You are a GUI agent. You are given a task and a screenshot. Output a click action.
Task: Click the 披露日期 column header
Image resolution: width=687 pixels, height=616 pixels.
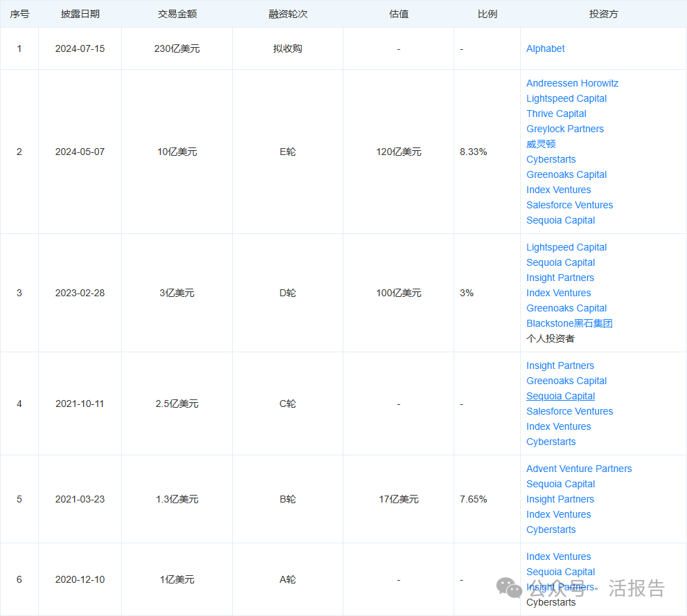click(x=80, y=14)
